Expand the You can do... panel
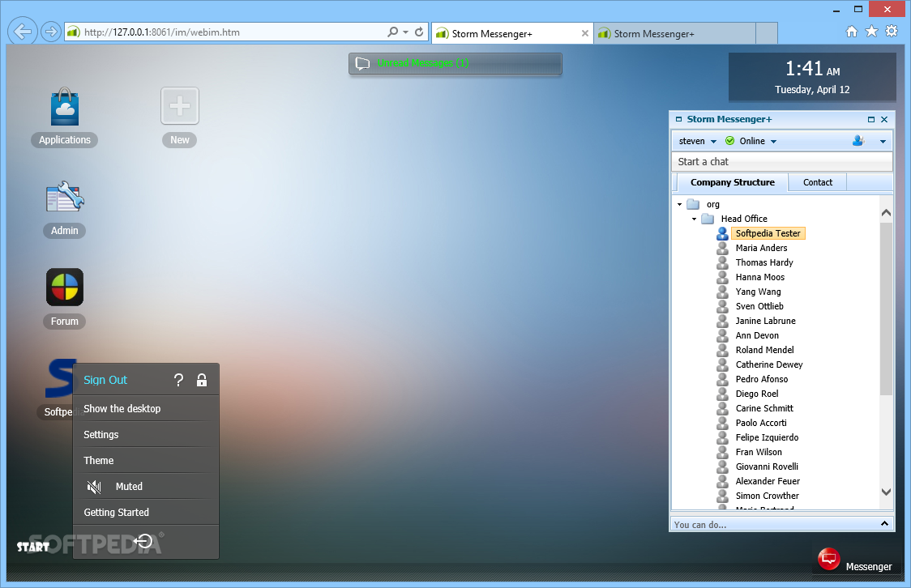Screen dimensions: 911x588 (x=884, y=523)
